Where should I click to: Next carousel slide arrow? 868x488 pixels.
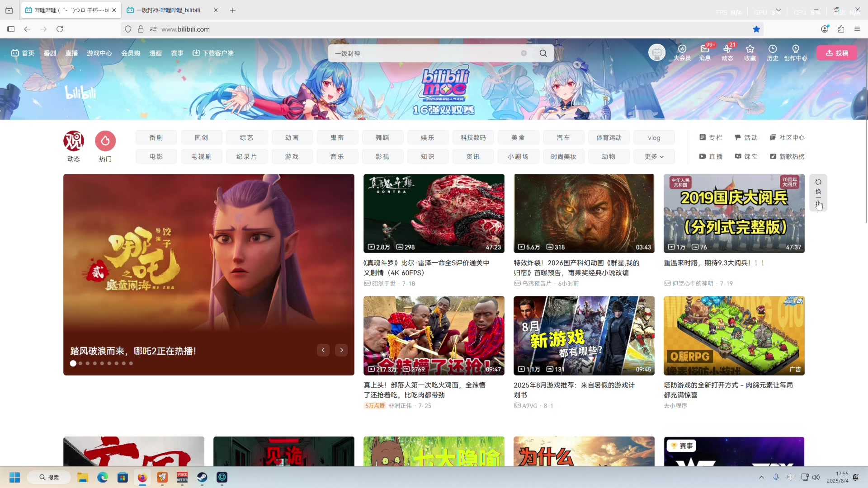(x=341, y=350)
